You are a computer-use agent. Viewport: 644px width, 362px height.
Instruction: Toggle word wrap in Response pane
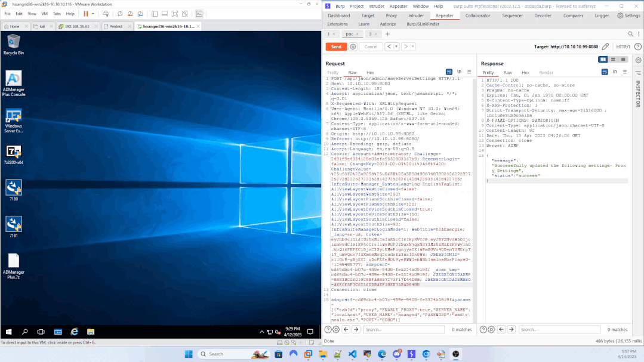(x=605, y=72)
